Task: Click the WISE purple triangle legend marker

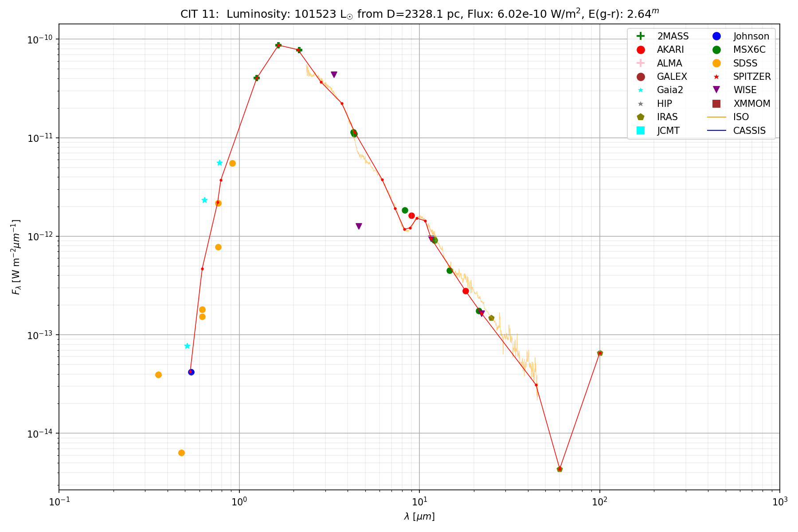Action: 716,90
